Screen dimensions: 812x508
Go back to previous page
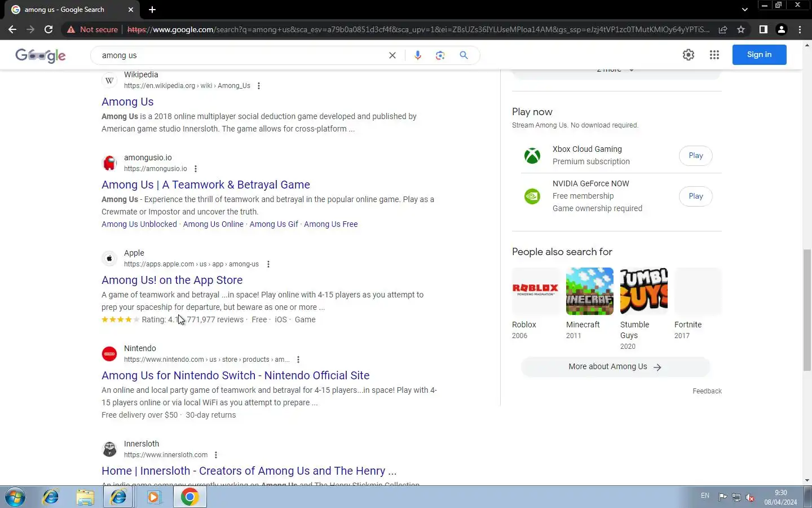tap(12, 29)
